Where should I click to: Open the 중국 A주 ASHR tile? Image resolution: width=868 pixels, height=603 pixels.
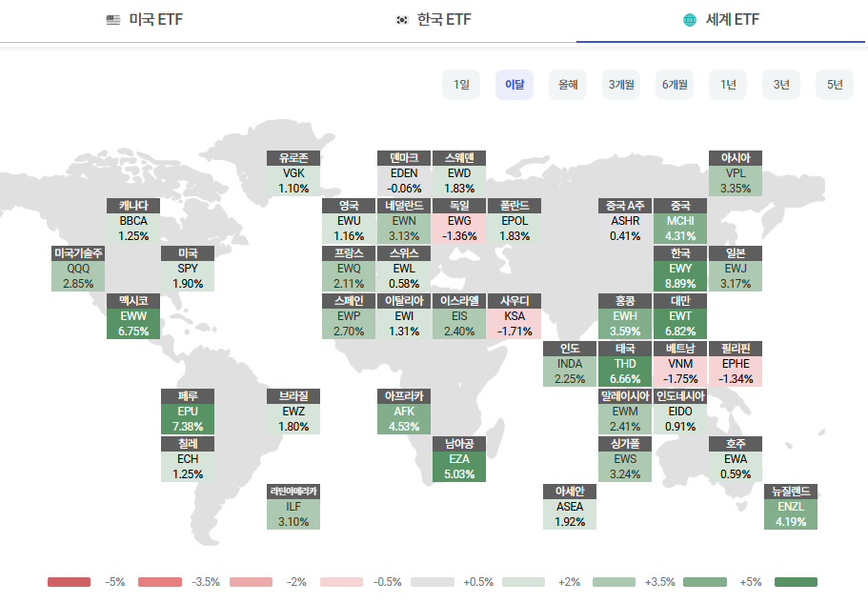[625, 221]
